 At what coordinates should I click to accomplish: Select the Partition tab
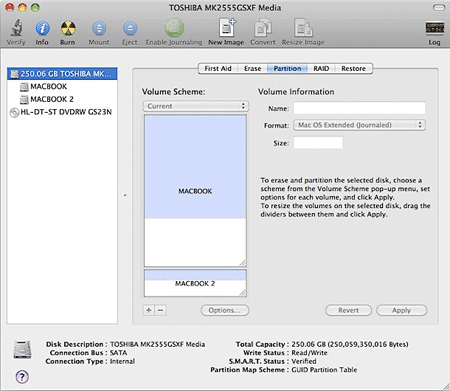point(287,69)
